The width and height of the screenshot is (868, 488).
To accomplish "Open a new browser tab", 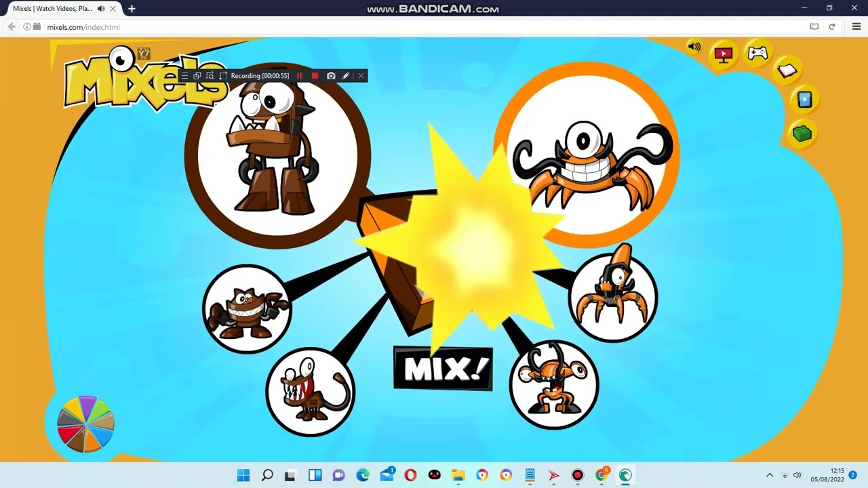I will 132,9.
